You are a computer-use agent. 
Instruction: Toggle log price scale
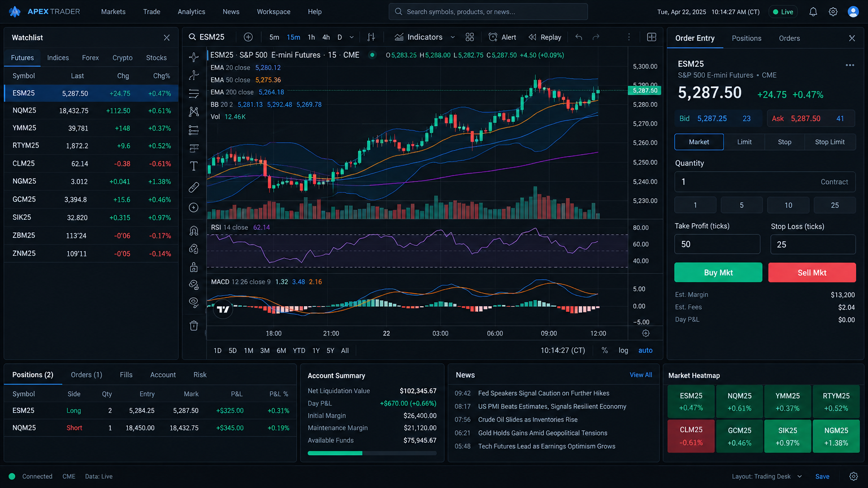pos(623,350)
